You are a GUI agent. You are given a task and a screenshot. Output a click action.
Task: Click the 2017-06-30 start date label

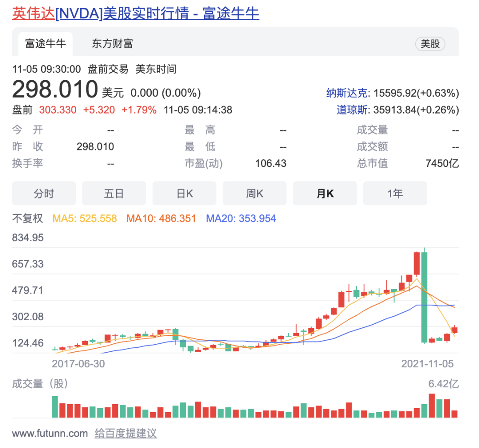tap(78, 364)
